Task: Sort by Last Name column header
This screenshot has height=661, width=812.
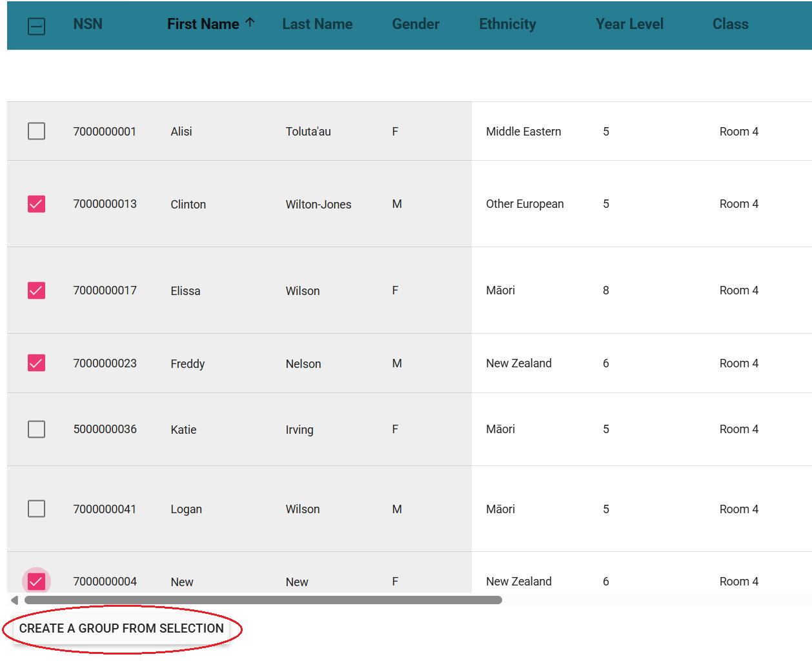Action: pyautogui.click(x=317, y=25)
